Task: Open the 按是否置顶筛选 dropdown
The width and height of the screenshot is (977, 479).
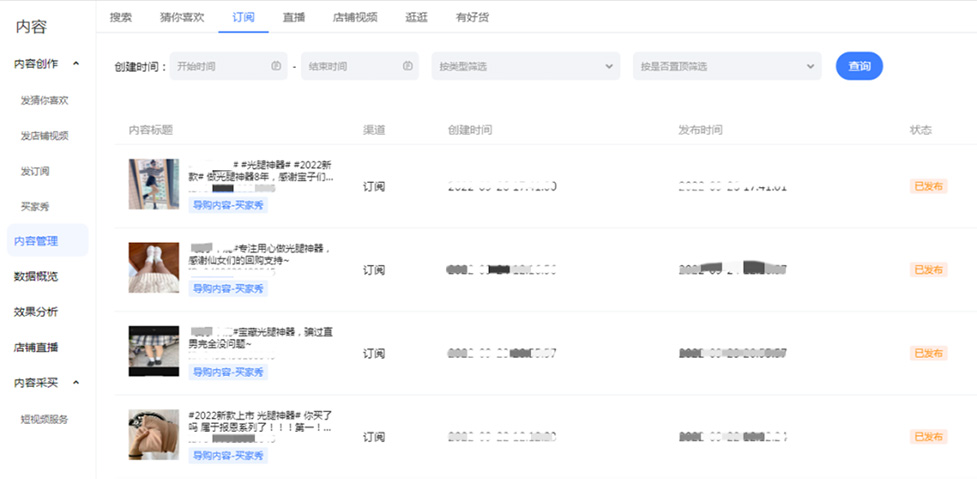Action: click(727, 66)
